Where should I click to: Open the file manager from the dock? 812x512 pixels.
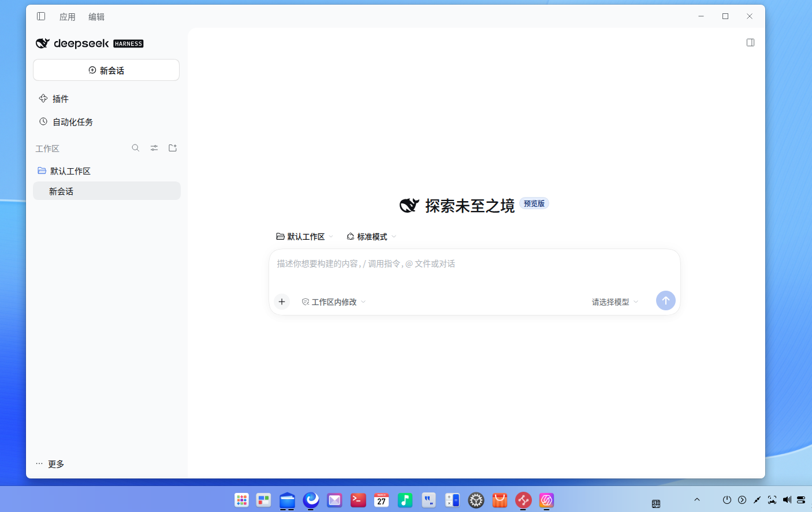point(287,500)
